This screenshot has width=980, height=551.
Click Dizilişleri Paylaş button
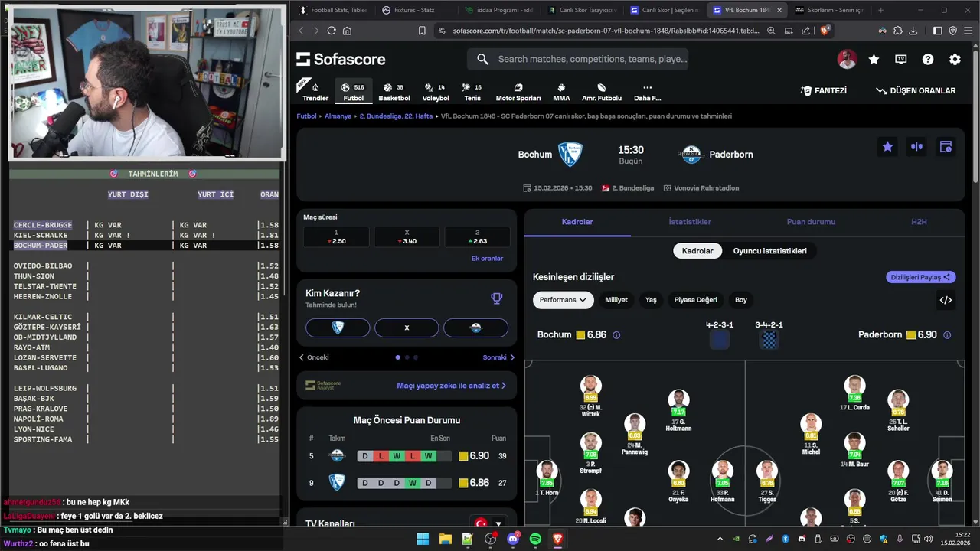tap(921, 277)
